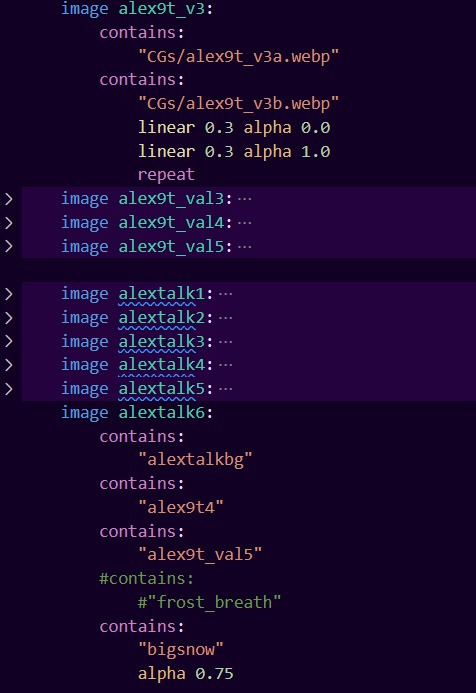Unfold the alextalk2 image definition
The width and height of the screenshot is (476, 693).
(x=8, y=318)
